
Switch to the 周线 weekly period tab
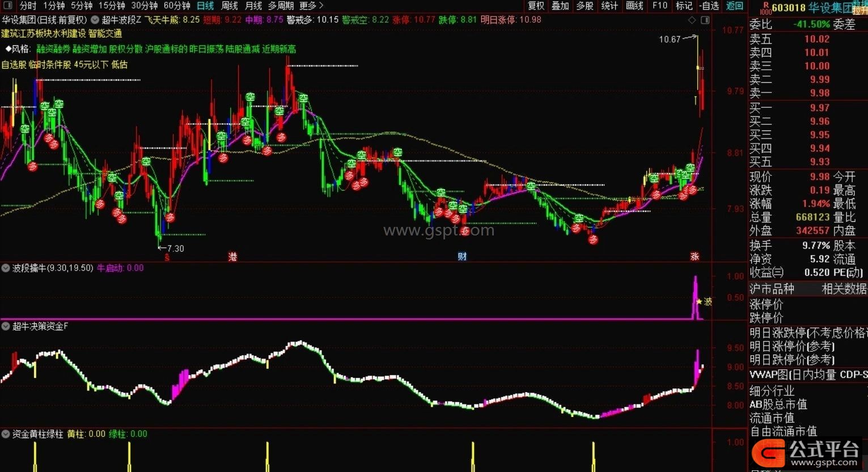pos(229,6)
